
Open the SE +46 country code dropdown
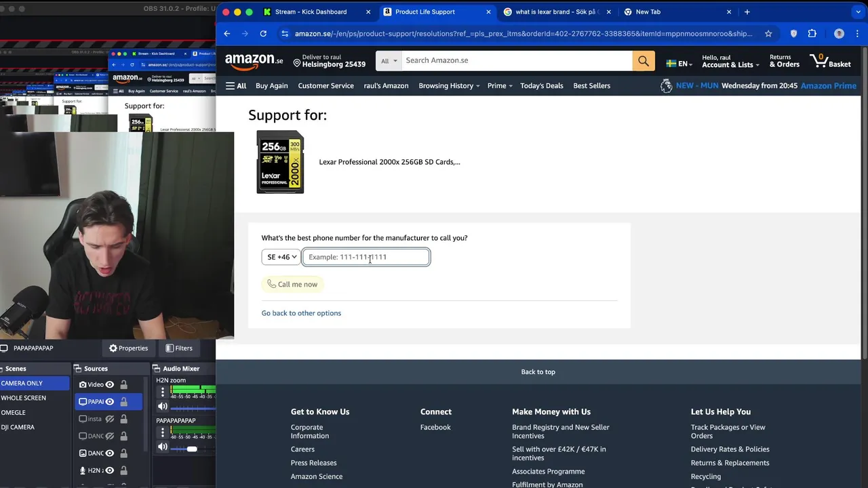click(x=281, y=257)
